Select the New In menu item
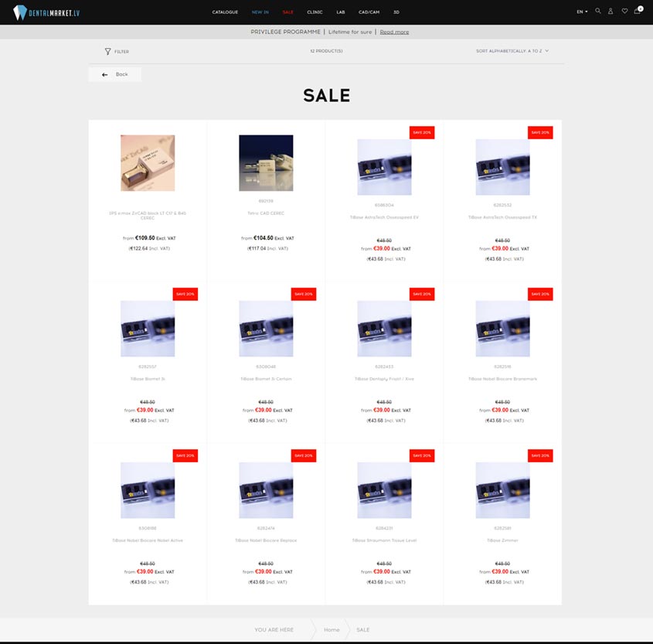The image size is (653, 644). pos(260,12)
